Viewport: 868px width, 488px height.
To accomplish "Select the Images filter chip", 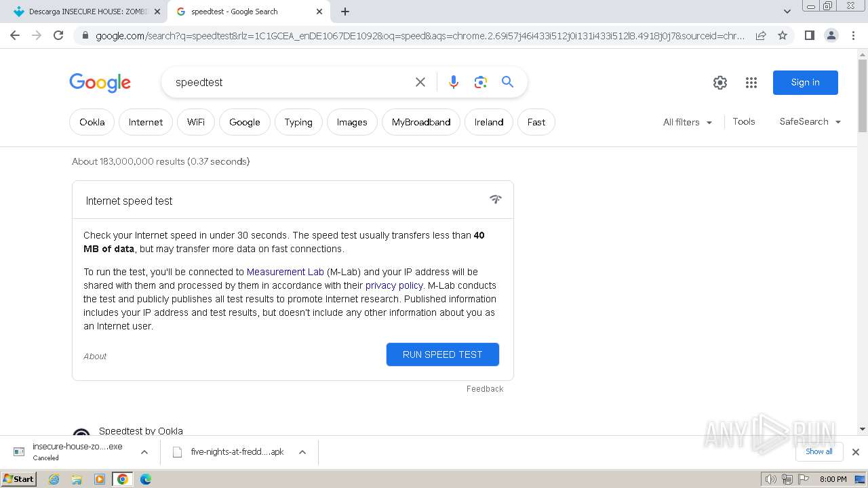I will click(352, 122).
